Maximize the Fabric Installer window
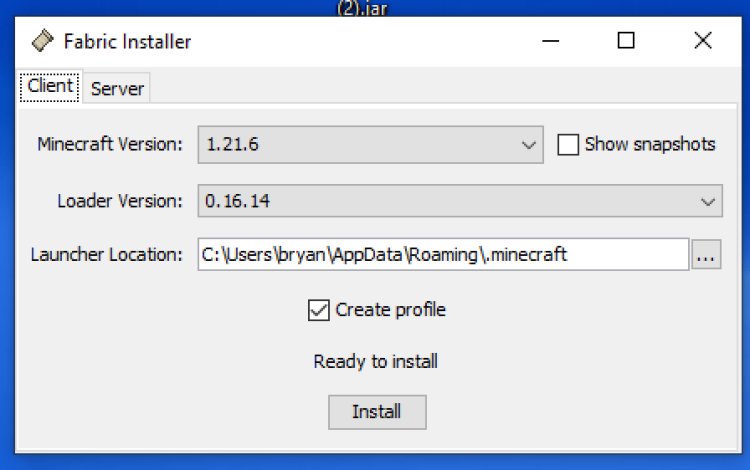Viewport: 750px width, 470px height. (626, 41)
